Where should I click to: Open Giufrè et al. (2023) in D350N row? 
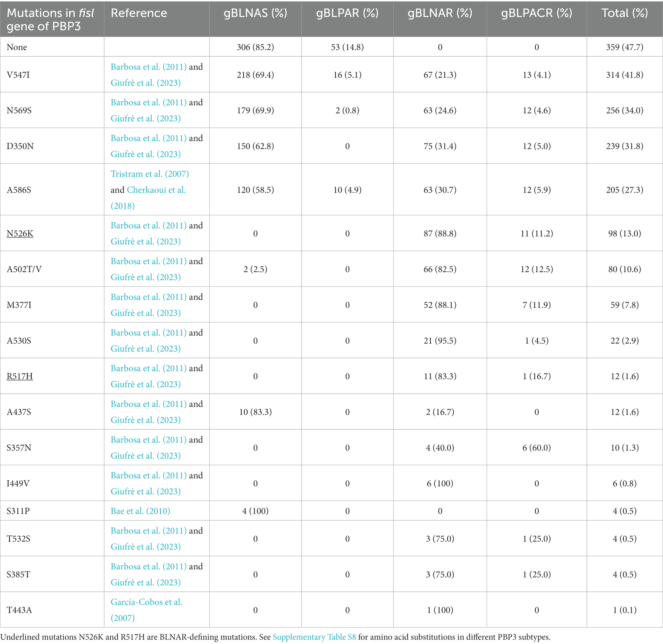click(x=146, y=154)
